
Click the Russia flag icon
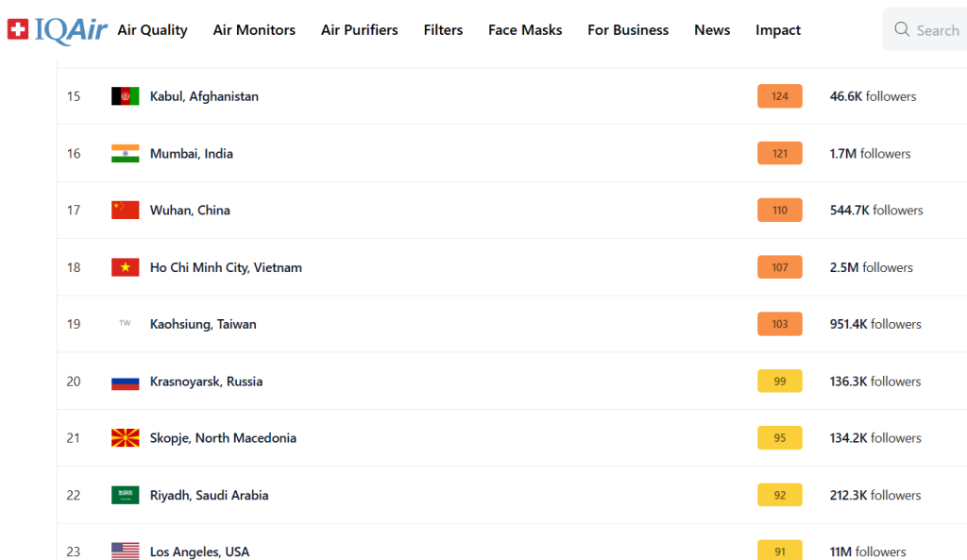click(x=126, y=382)
